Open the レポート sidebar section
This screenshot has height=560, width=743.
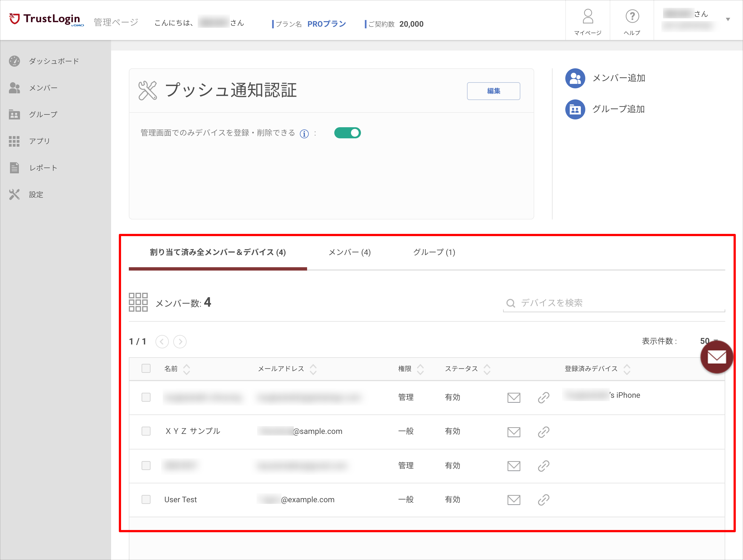pos(33,168)
